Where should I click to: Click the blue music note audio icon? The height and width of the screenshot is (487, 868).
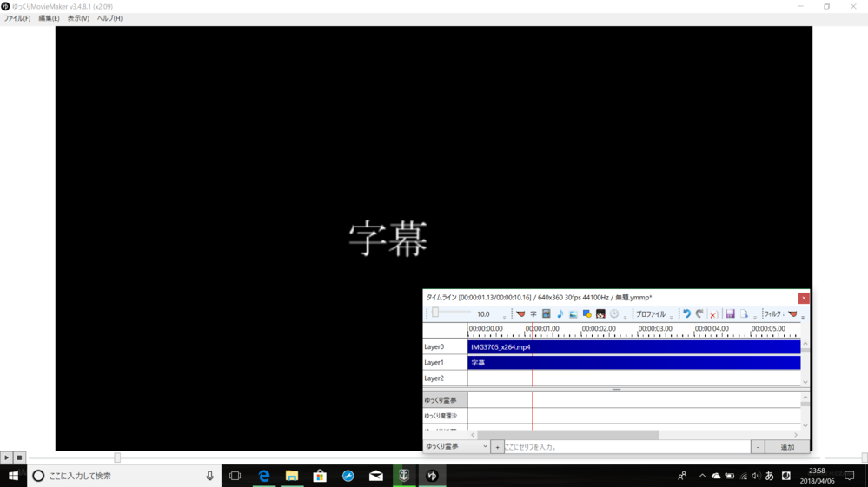pyautogui.click(x=560, y=314)
